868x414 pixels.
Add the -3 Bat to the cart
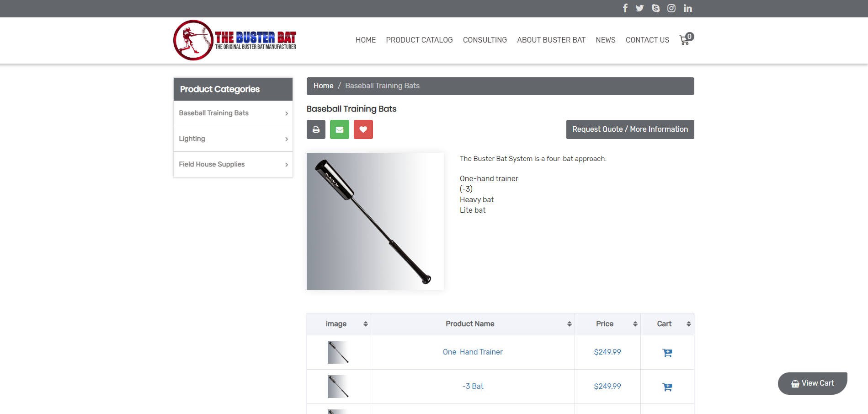click(x=667, y=387)
